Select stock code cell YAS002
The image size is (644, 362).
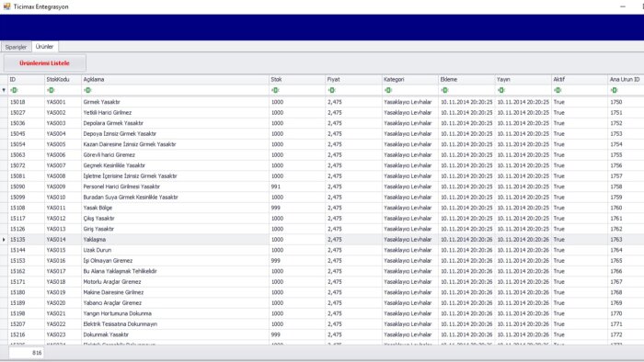tap(63, 113)
